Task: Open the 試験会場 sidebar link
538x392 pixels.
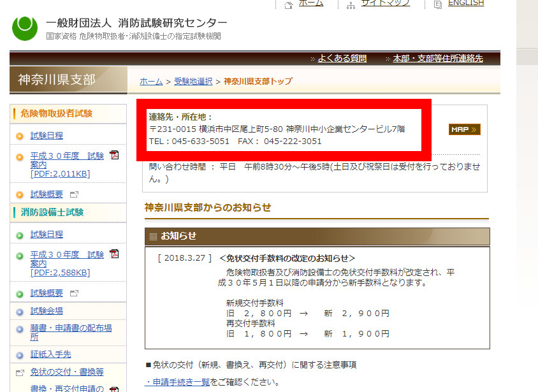Action: [x=47, y=311]
